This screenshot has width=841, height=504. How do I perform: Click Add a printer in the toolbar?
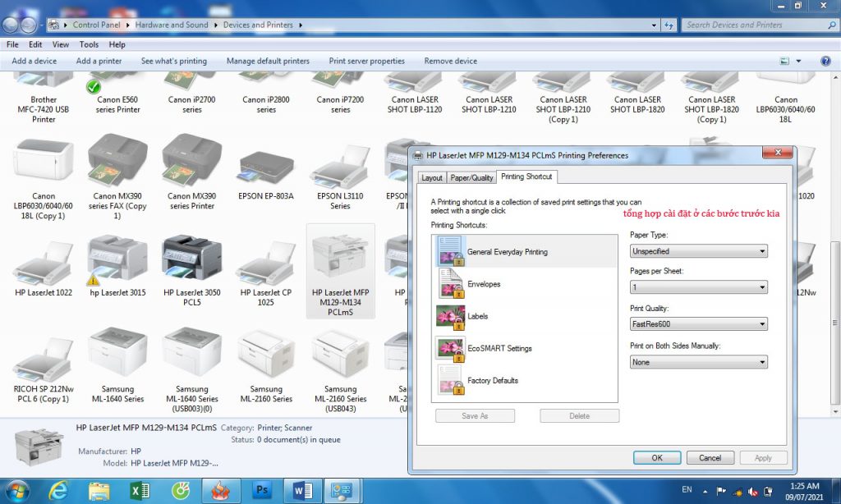(x=99, y=61)
